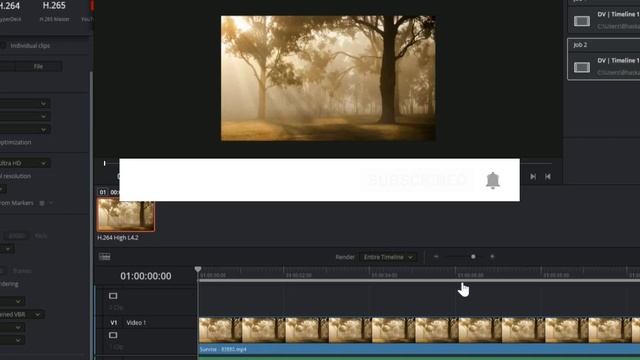Open the second dropdown below the File tab
The width and height of the screenshot is (640, 360).
click(x=25, y=117)
